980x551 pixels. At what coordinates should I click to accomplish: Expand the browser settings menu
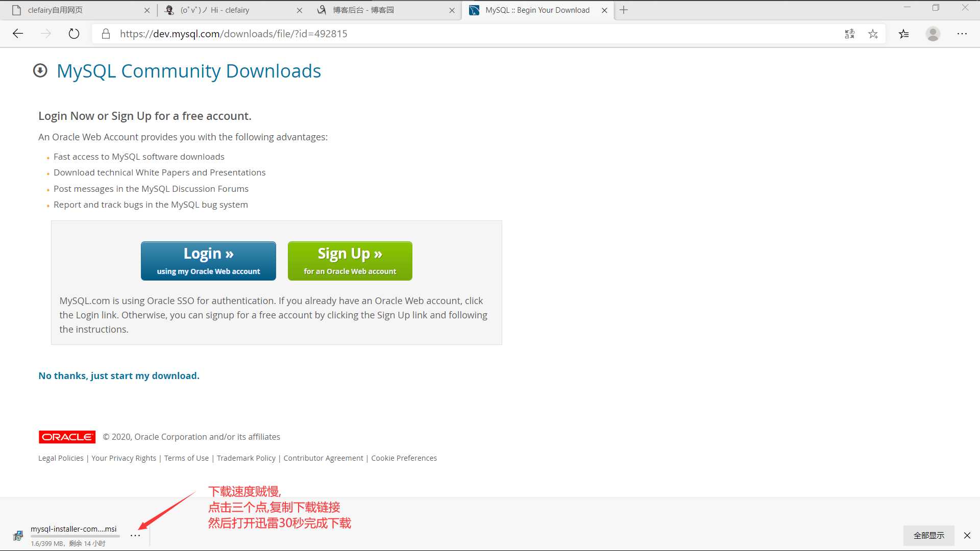pos(964,34)
